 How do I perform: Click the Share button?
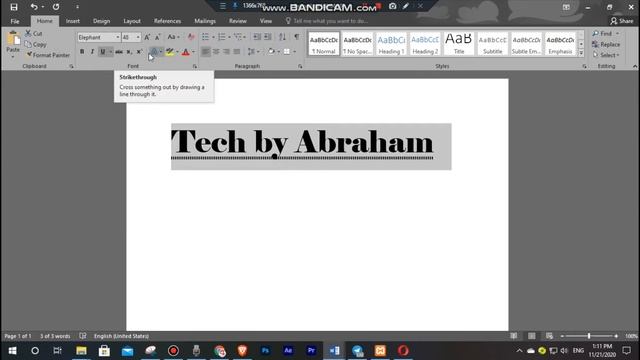pos(622,21)
